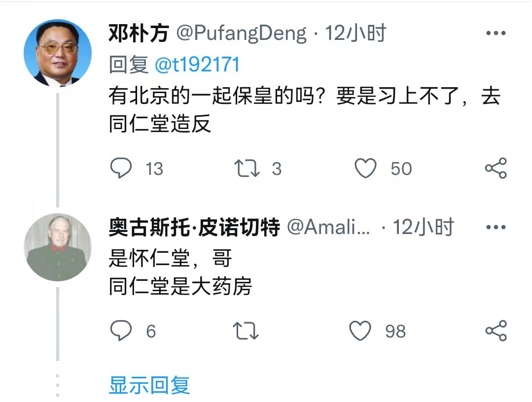Open more options for 奥古斯托·皮诺切特 tweet
Image resolution: width=532 pixels, height=402 pixels.
click(496, 227)
